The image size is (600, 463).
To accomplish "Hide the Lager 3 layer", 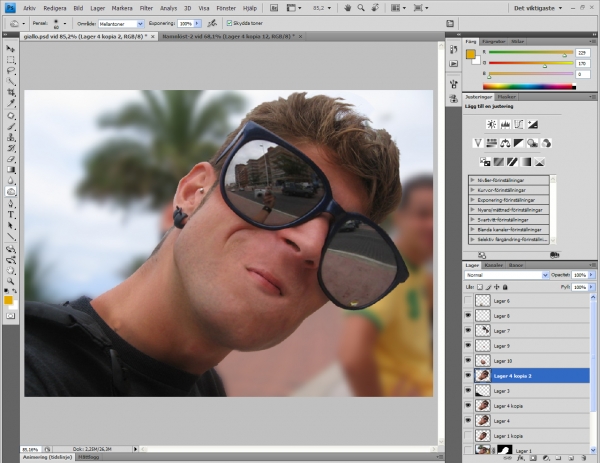I will point(468,391).
